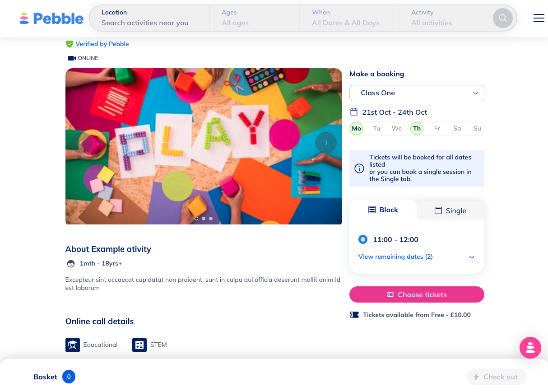This screenshot has width=548, height=392.
Task: Click the Choose tickets button
Action: pos(417,294)
